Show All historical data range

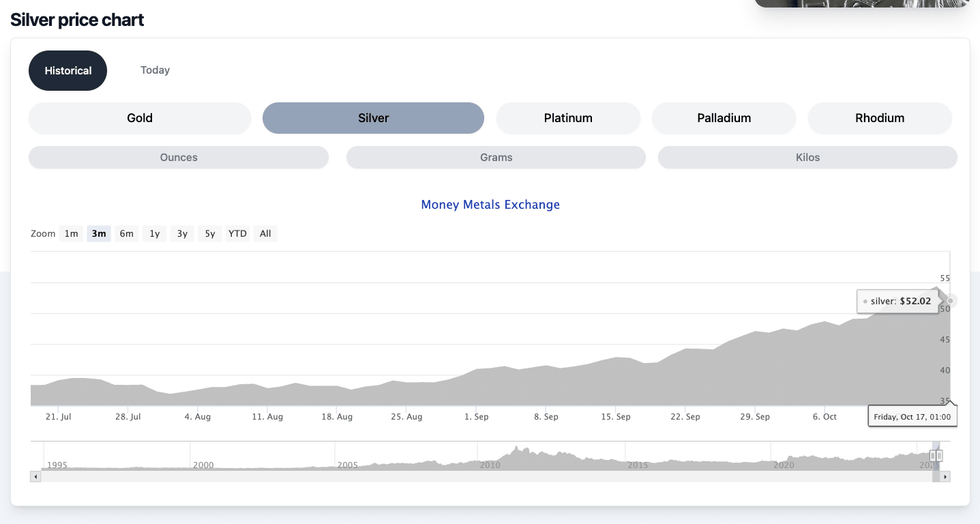(x=265, y=234)
